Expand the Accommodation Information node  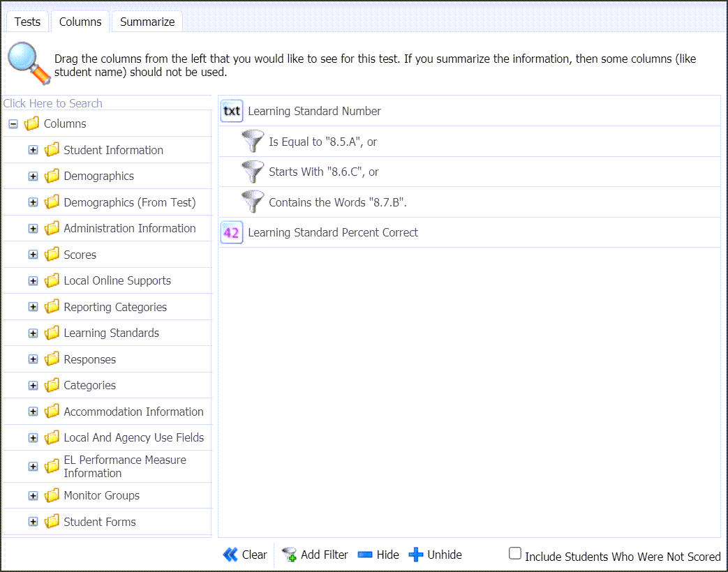tap(33, 412)
